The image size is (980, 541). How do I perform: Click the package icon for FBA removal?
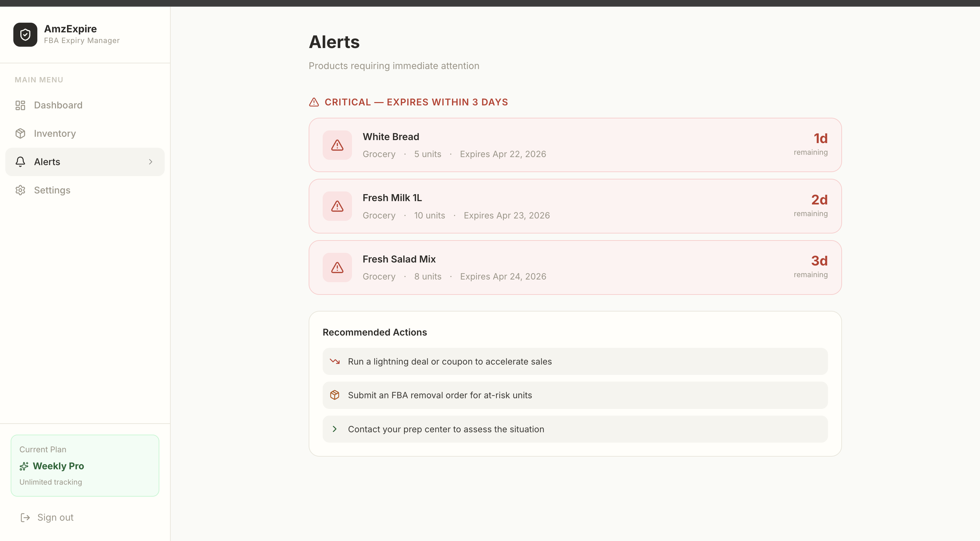point(335,395)
